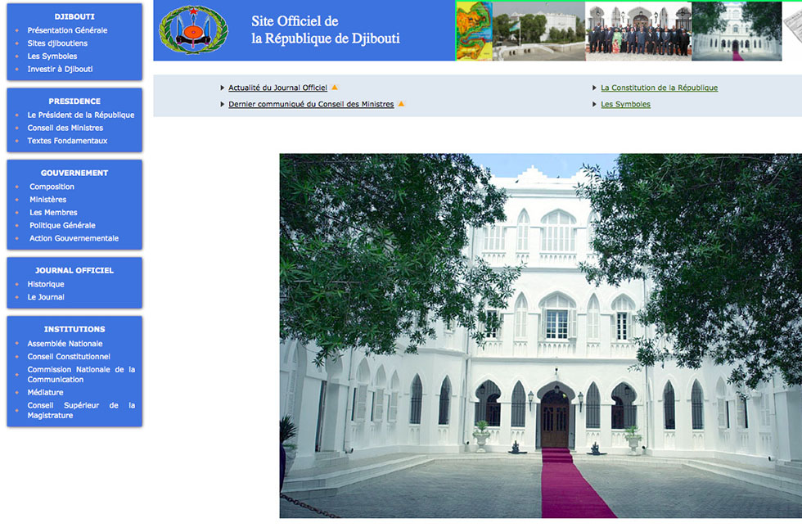Click the group photo of officials in banner
The image size is (802, 532).
[638, 31]
